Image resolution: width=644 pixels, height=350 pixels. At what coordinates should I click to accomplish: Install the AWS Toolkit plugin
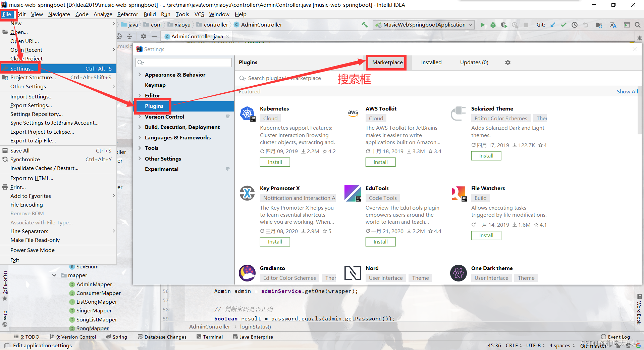380,162
